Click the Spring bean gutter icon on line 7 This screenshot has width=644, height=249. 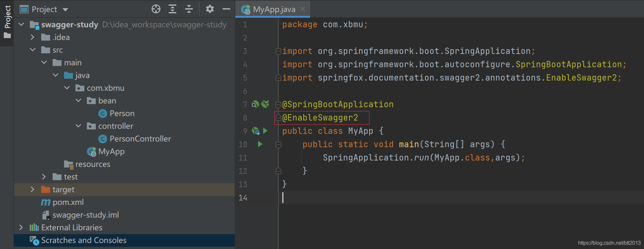[255, 104]
